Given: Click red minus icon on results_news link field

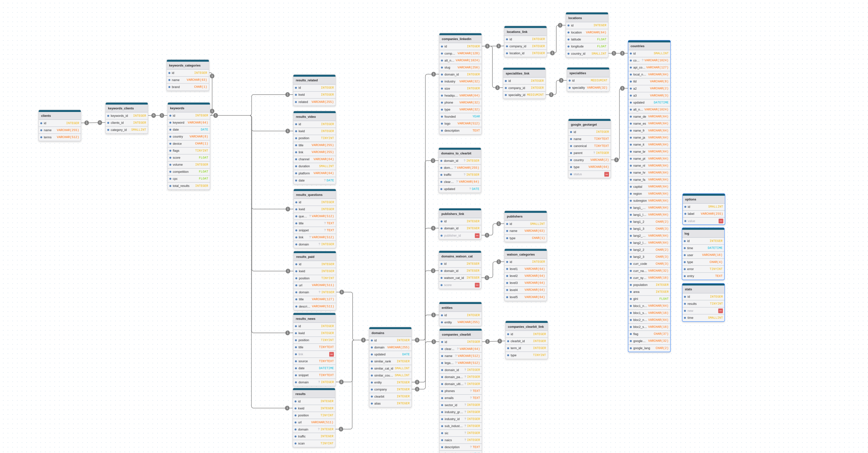Looking at the screenshot, I should pyautogui.click(x=332, y=354).
